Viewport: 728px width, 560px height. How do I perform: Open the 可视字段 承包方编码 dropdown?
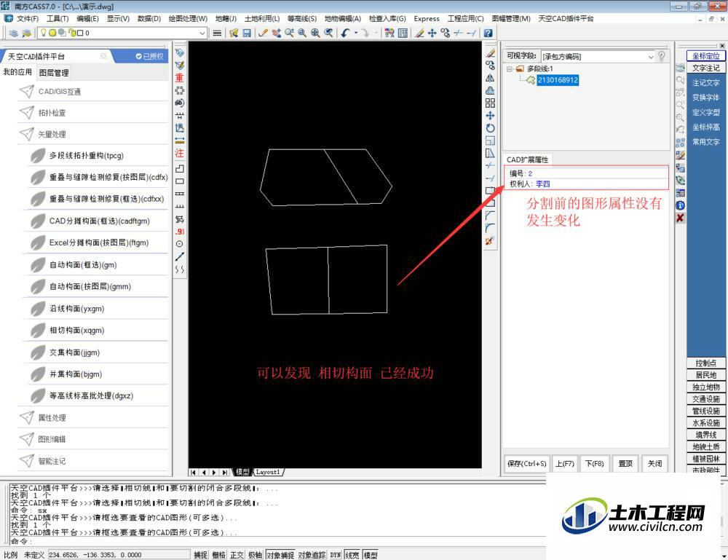pyautogui.click(x=598, y=57)
